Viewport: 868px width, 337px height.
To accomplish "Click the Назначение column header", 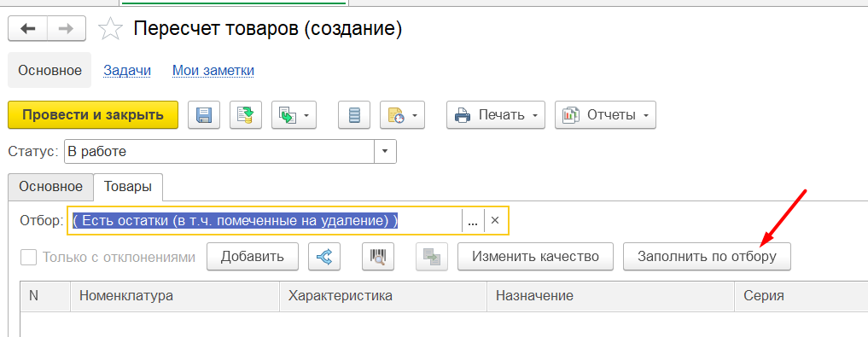I will (611, 296).
